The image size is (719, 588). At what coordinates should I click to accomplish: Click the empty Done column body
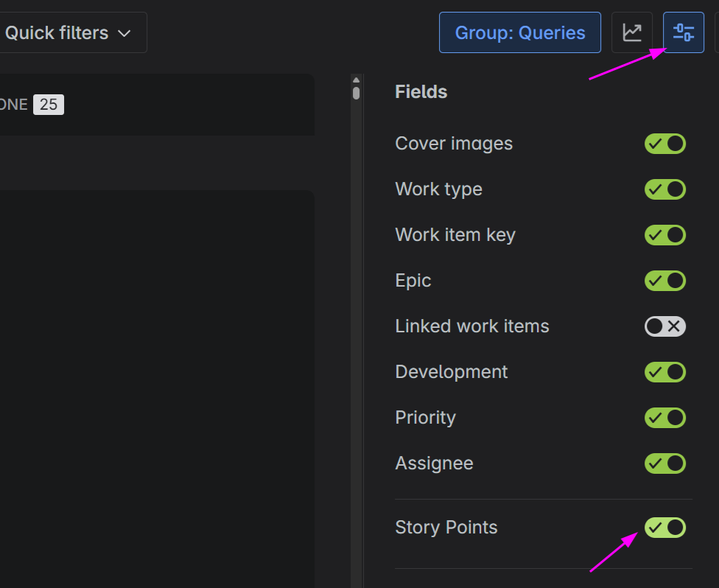pyautogui.click(x=155, y=368)
